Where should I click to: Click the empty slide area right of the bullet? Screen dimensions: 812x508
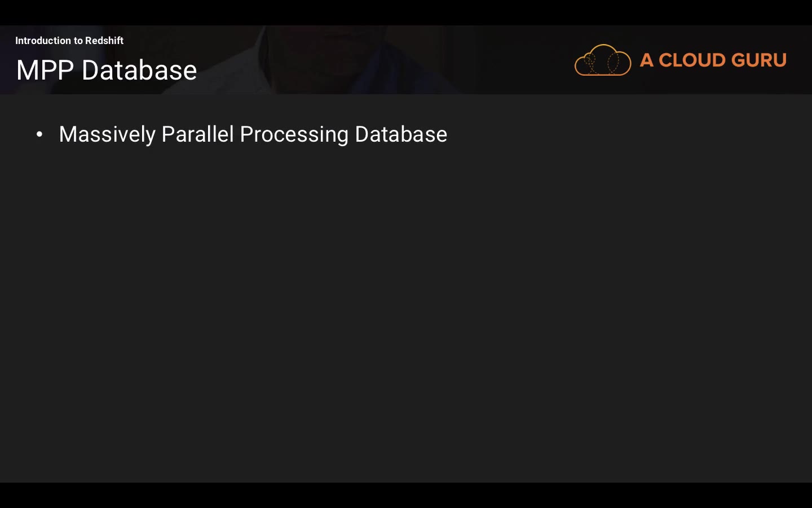pos(620,134)
